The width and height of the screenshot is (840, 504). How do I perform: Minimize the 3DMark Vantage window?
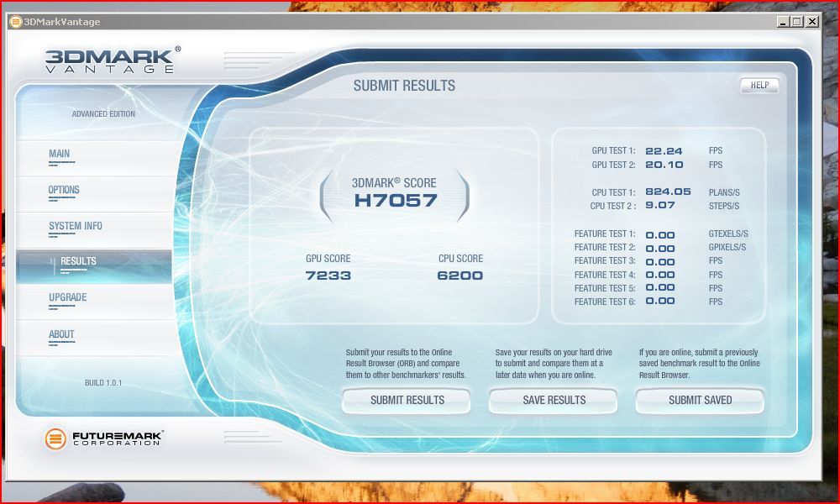[783, 22]
